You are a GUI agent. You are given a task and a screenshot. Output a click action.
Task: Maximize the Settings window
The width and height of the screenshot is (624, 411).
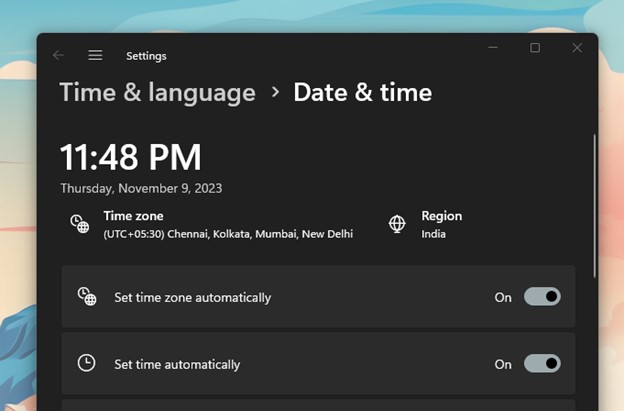pos(535,47)
